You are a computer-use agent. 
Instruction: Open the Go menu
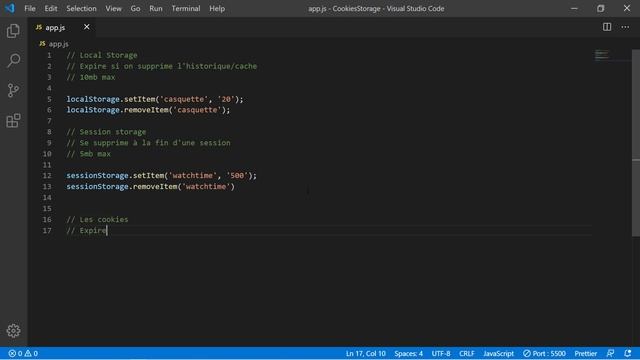coord(136,8)
